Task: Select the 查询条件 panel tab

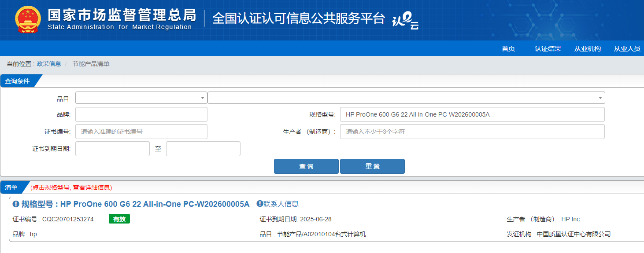Action: pos(19,81)
